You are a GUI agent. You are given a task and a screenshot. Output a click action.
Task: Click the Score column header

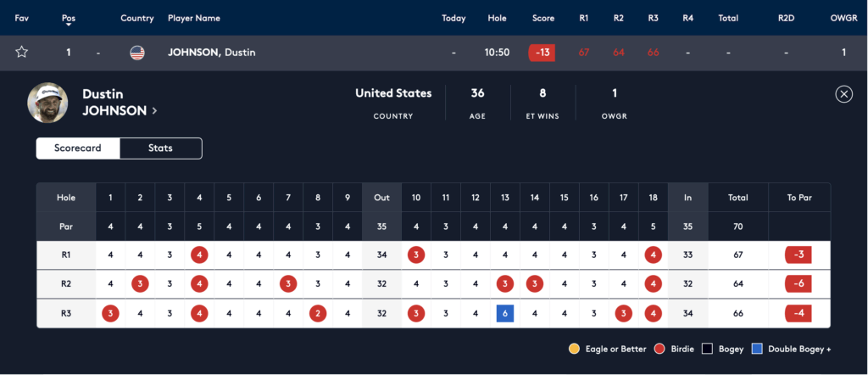pos(543,18)
